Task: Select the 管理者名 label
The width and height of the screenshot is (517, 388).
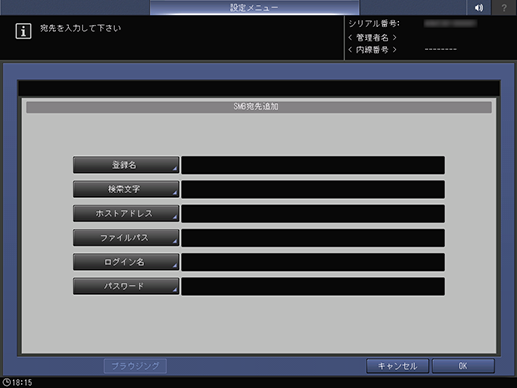Action: tap(372, 37)
